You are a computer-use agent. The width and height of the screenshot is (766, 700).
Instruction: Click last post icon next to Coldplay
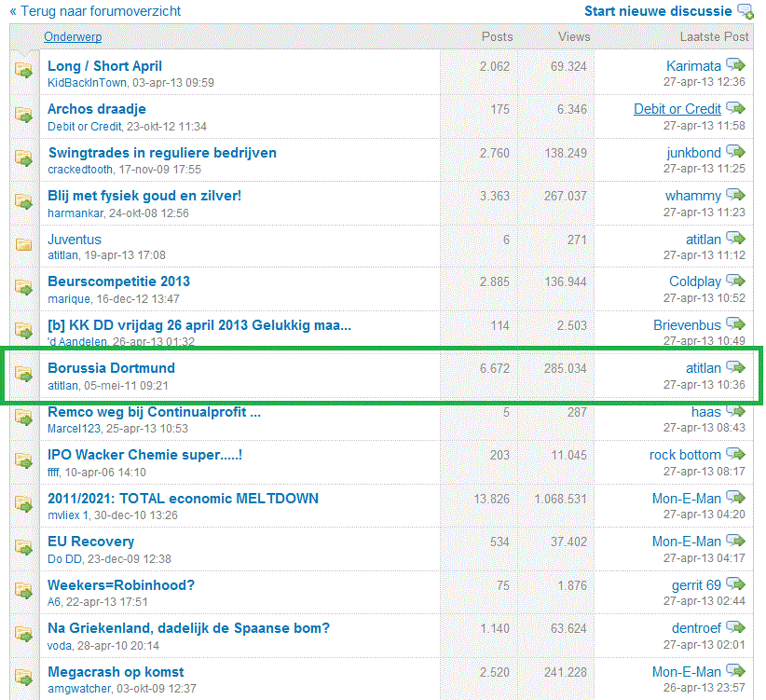click(x=736, y=281)
